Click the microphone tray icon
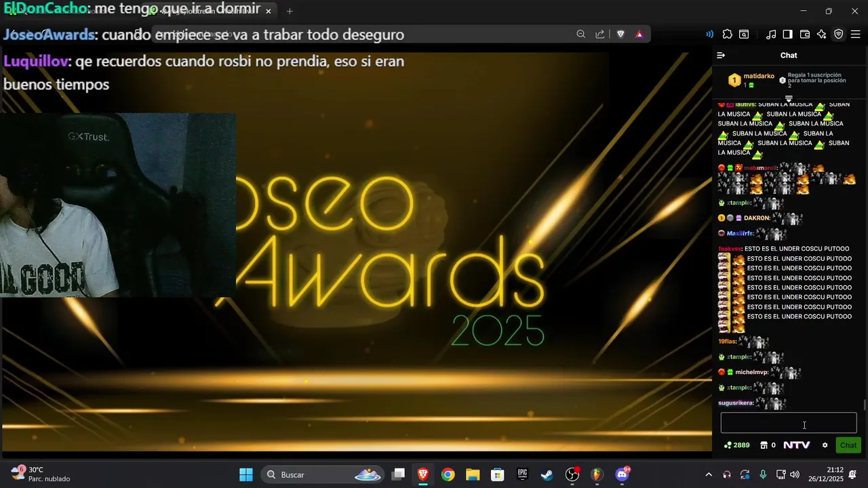The width and height of the screenshot is (868, 488). (763, 474)
